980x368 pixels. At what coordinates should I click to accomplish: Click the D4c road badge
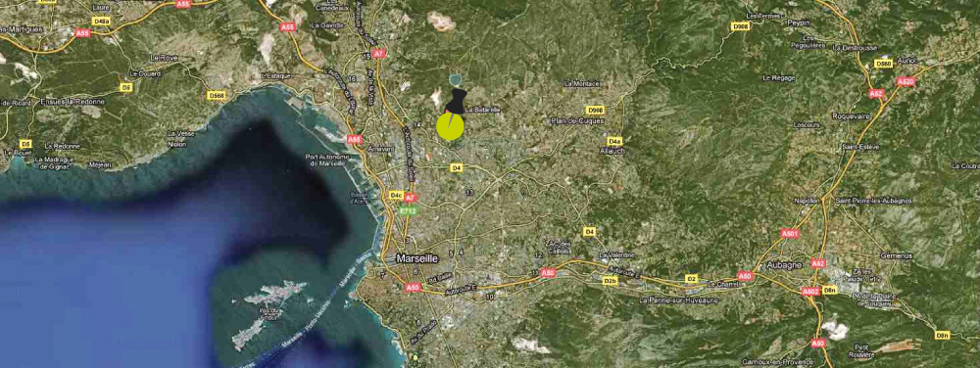(395, 195)
